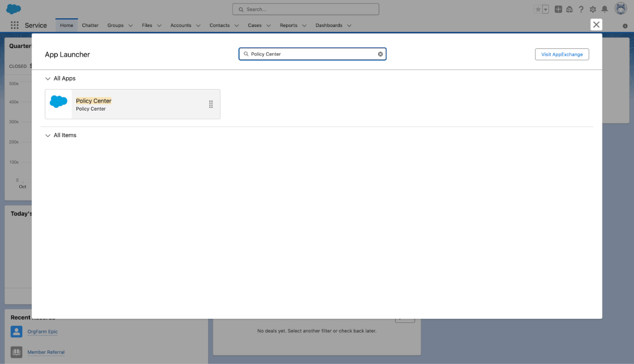Collapse the All Items section
The width and height of the screenshot is (634, 364).
[x=48, y=135]
